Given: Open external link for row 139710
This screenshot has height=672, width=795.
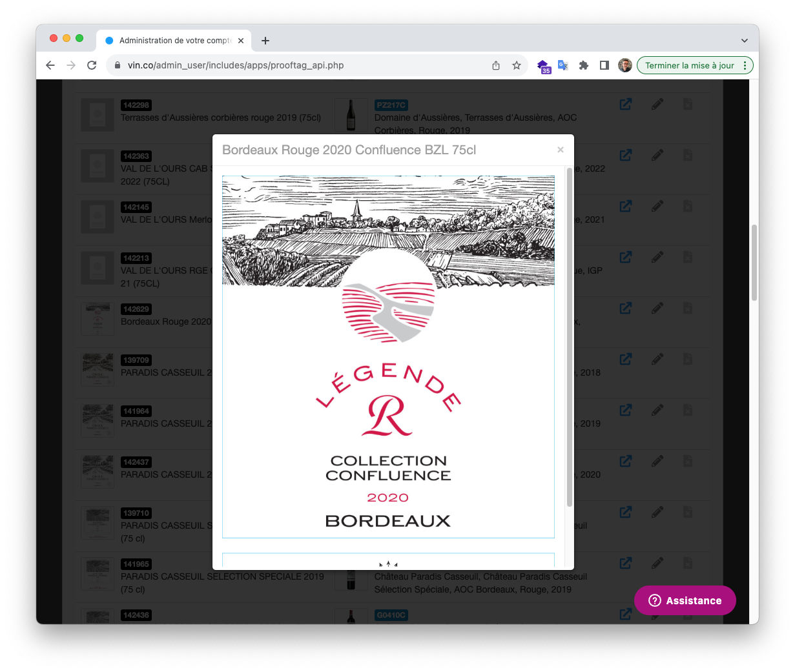Looking at the screenshot, I should click(626, 512).
